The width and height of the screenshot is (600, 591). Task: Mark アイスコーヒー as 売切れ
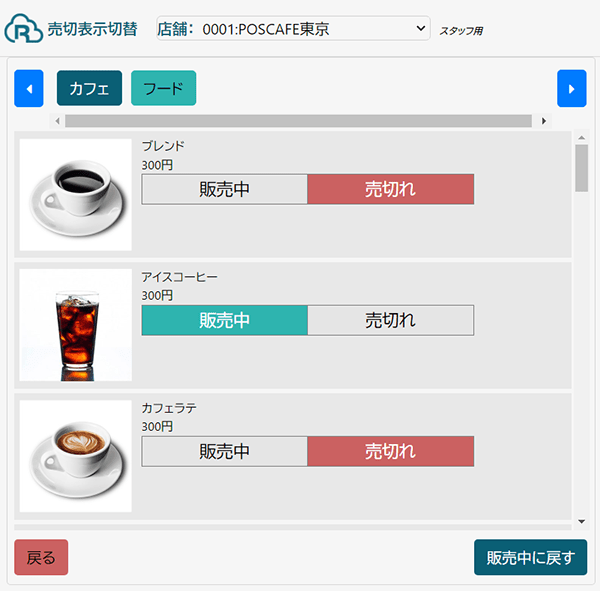[x=390, y=320]
